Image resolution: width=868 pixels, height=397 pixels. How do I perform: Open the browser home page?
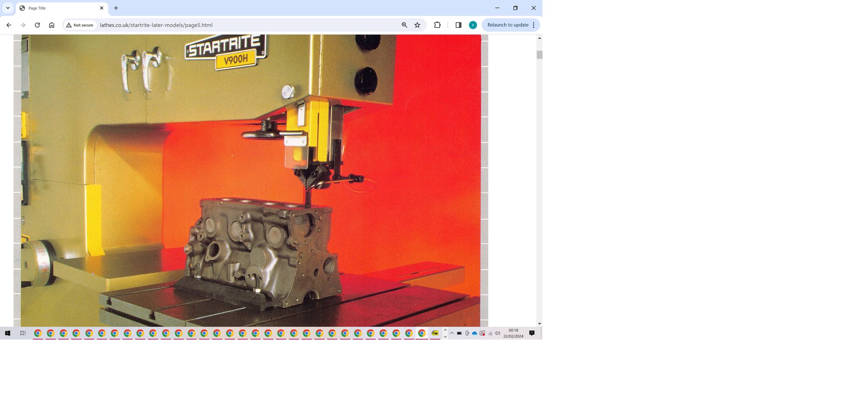tap(52, 25)
